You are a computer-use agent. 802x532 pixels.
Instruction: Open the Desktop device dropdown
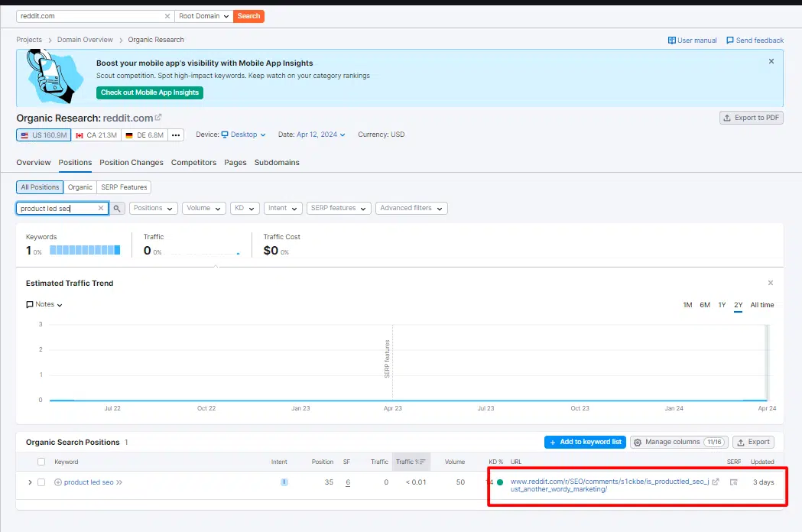pos(243,135)
